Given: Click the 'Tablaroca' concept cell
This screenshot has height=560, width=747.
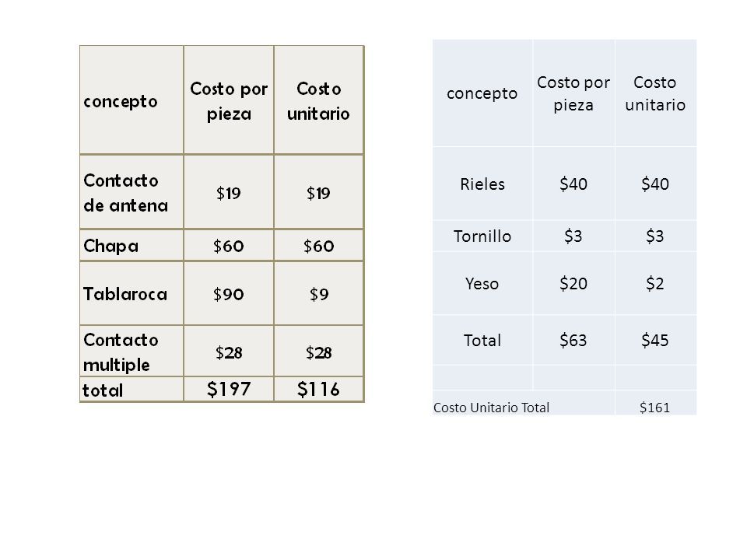Looking at the screenshot, I should pyautogui.click(x=132, y=293).
